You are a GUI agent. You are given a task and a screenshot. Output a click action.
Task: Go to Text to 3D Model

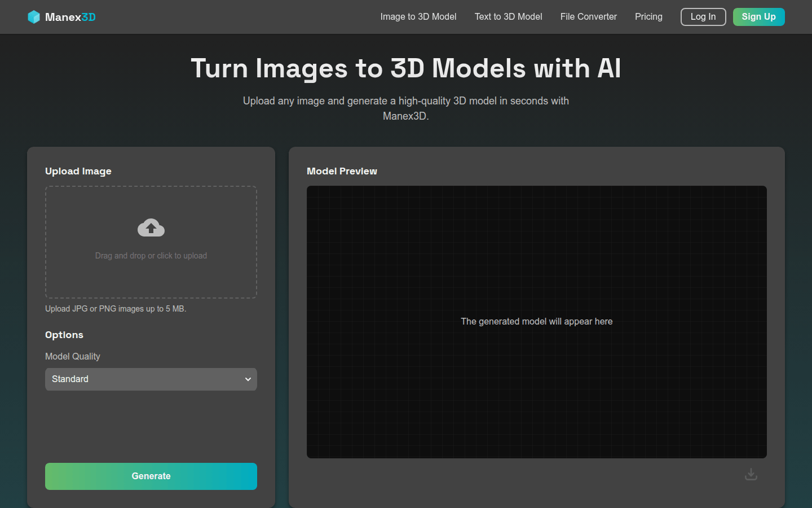[508, 17]
